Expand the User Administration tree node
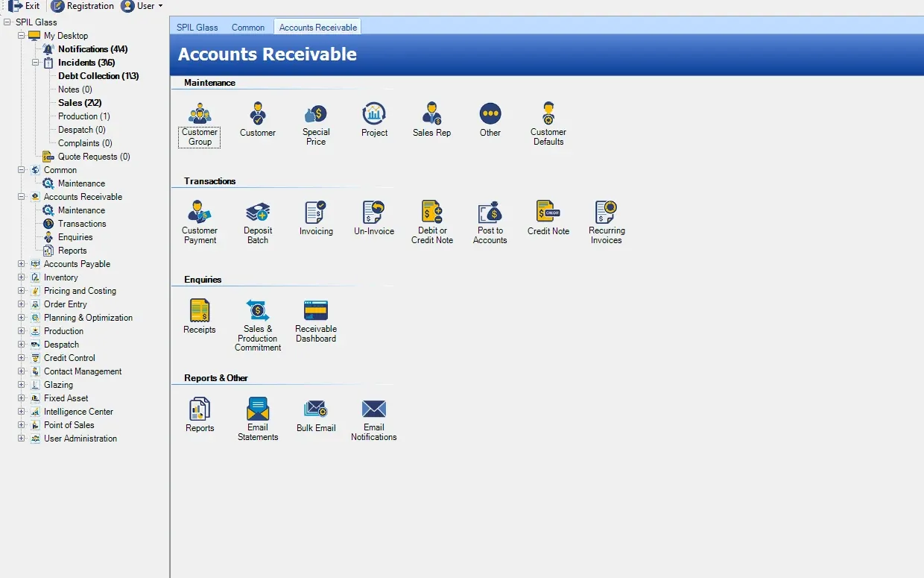The image size is (924, 578). pyautogui.click(x=21, y=439)
